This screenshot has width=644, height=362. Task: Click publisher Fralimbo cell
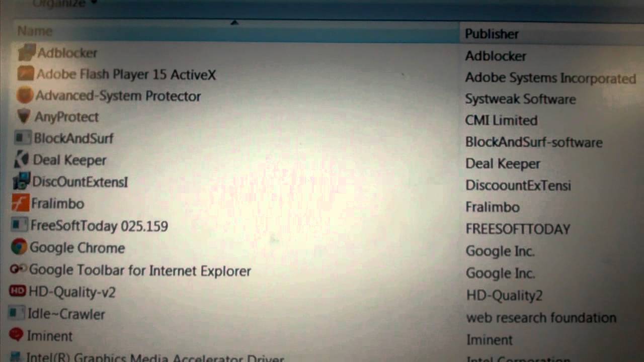pos(493,207)
